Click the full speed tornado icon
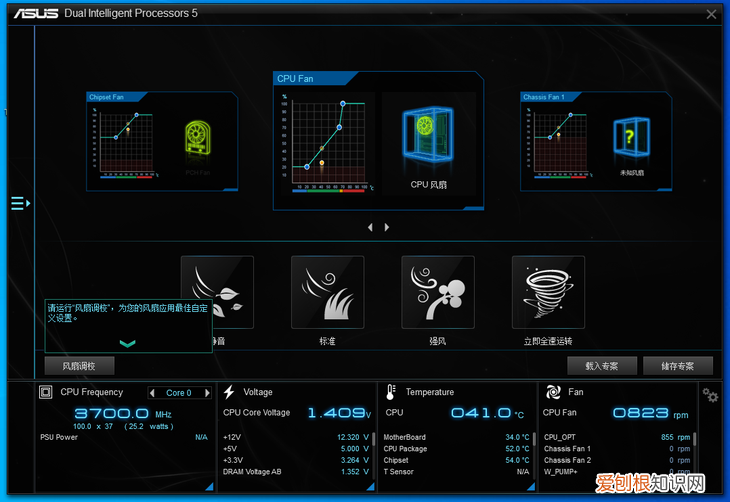730x502 pixels. 548,291
